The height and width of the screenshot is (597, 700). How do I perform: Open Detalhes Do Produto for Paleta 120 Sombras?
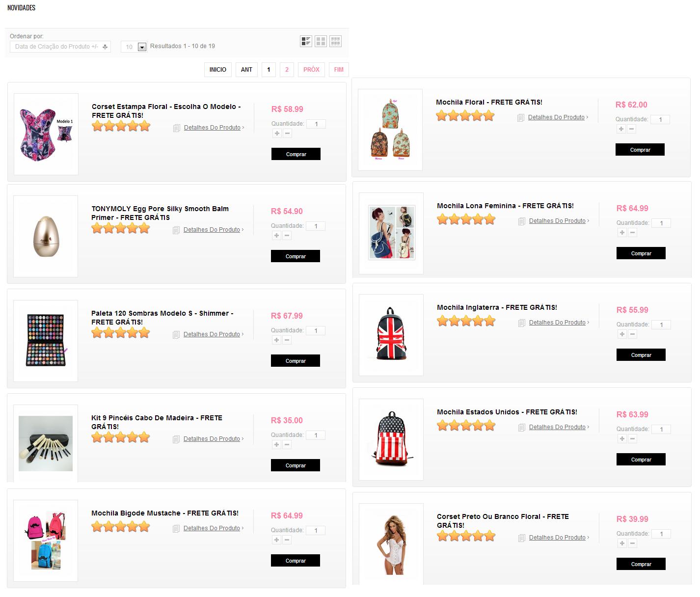coord(212,334)
